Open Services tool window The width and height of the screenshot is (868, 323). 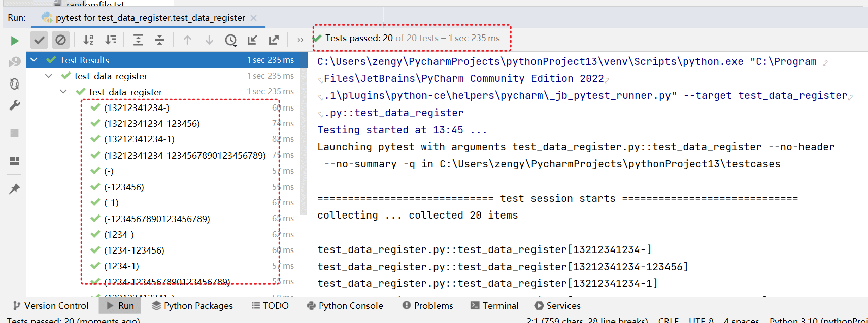[x=557, y=305]
